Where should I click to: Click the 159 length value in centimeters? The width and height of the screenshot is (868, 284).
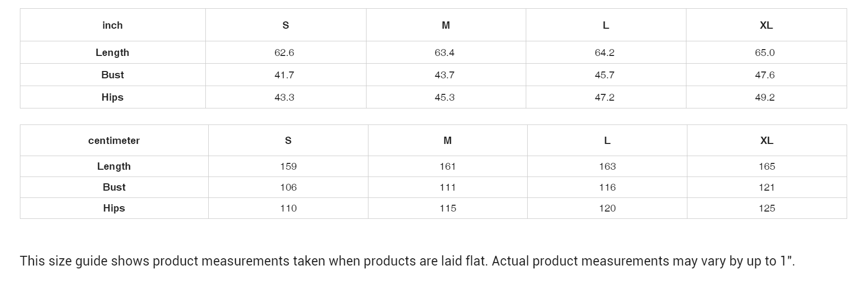(x=288, y=166)
